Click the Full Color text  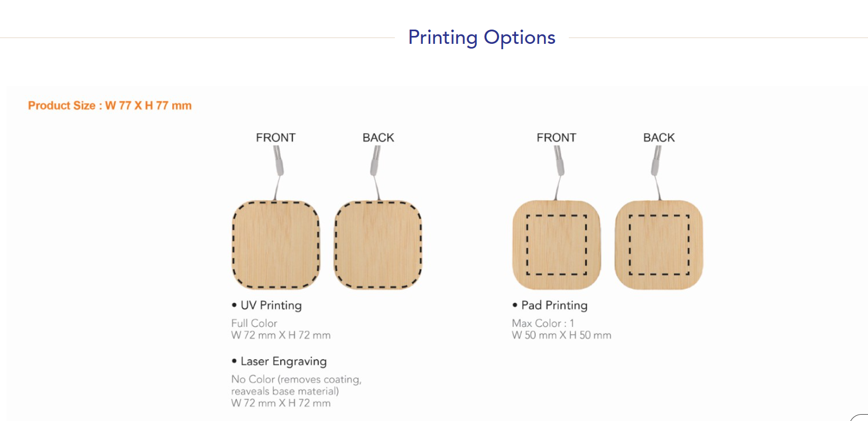pos(254,323)
